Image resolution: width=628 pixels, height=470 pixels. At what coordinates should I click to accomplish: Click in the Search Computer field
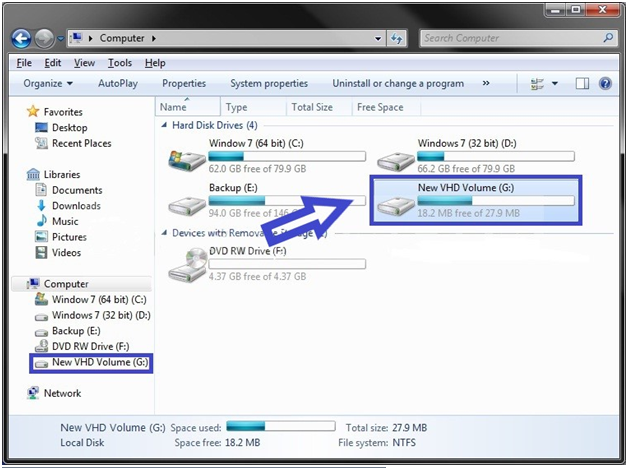pos(518,38)
